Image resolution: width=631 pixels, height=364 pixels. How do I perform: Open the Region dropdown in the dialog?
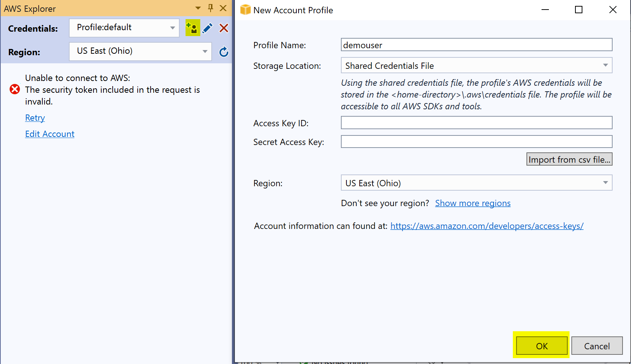pos(606,183)
